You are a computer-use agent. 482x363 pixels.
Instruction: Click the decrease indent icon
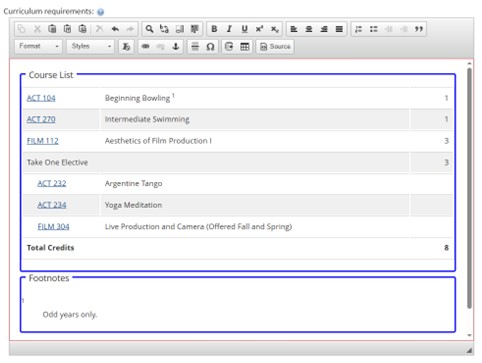388,29
